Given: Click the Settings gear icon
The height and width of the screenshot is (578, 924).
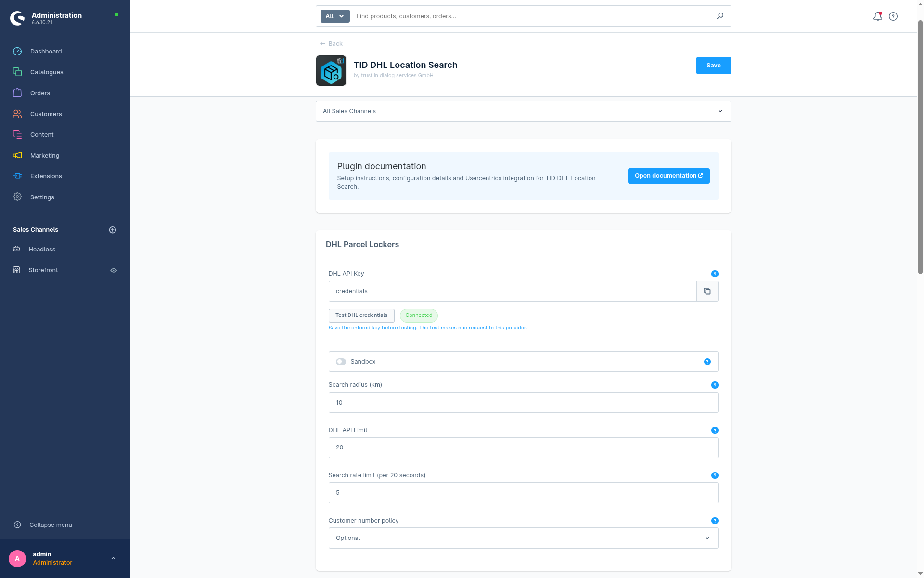Looking at the screenshot, I should 17,197.
